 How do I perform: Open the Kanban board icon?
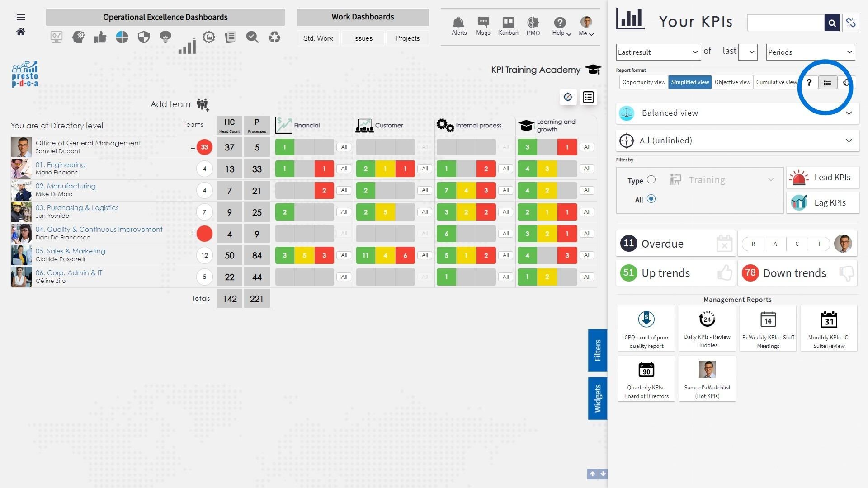pos(508,23)
